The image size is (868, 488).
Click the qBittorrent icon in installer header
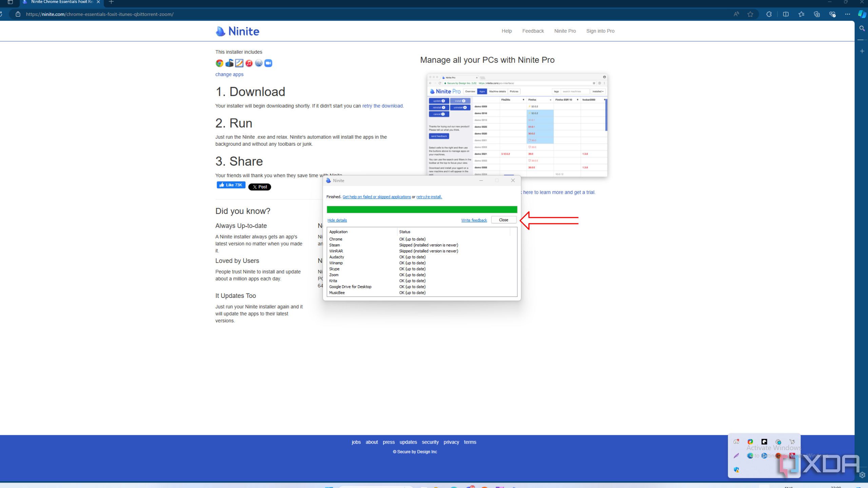tap(258, 63)
